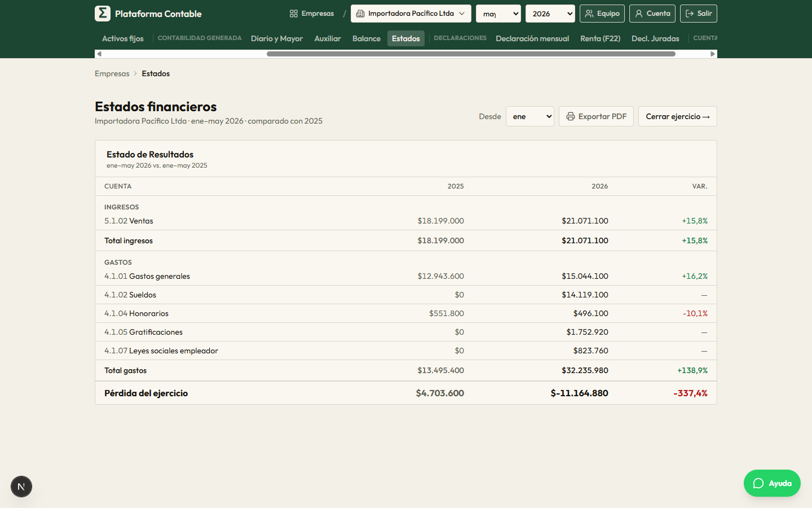Click the right arrow of the tab scrollbar
Image resolution: width=812 pixels, height=508 pixels.
(713, 54)
